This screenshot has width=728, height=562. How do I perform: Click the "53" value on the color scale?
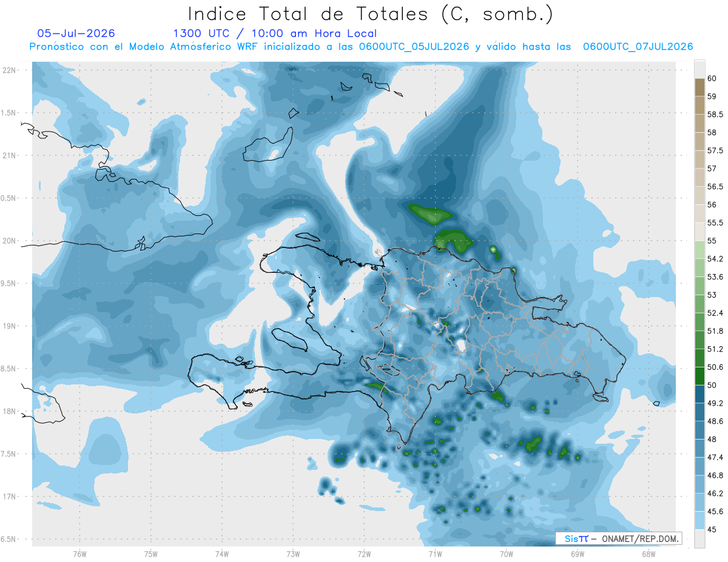(712, 295)
